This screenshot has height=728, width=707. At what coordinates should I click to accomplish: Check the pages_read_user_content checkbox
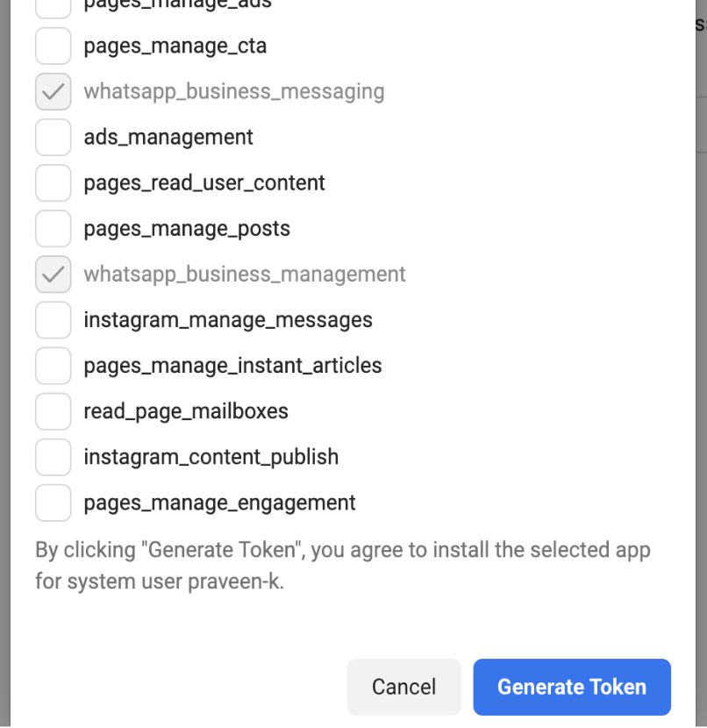pos(53,183)
